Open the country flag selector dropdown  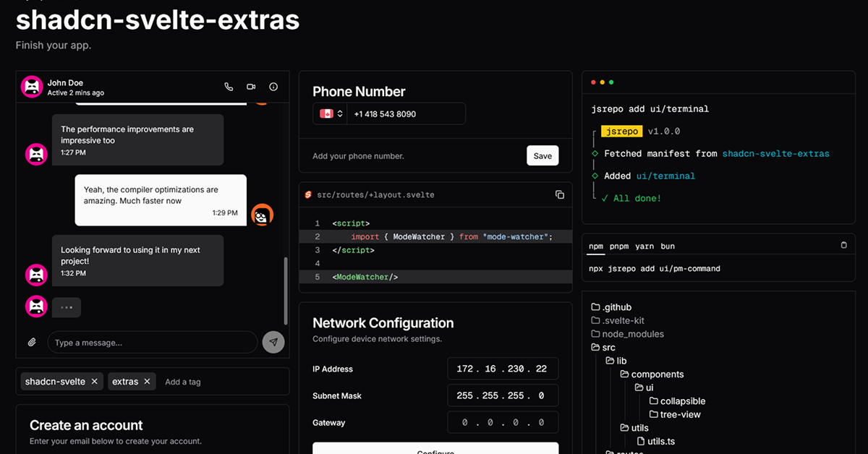pos(331,114)
